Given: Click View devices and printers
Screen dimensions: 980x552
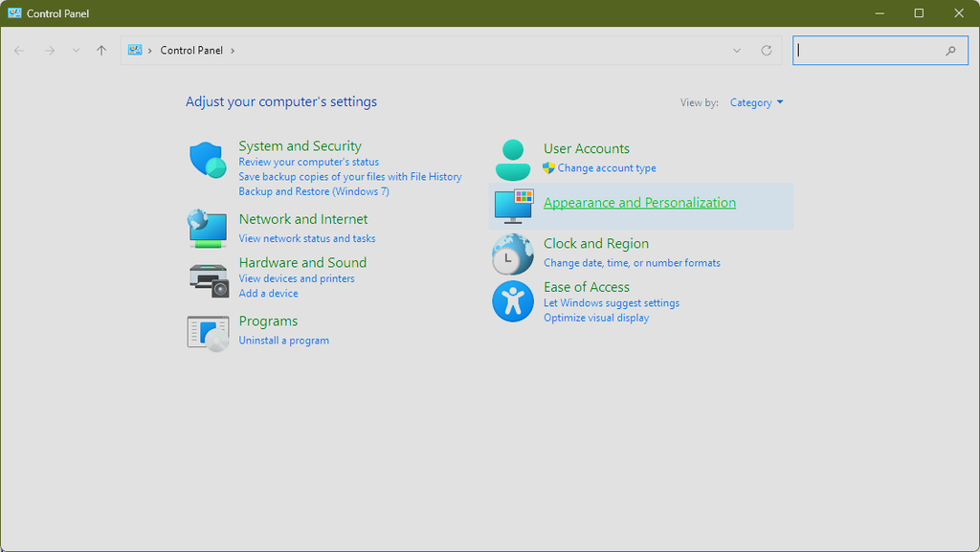Looking at the screenshot, I should click(297, 278).
